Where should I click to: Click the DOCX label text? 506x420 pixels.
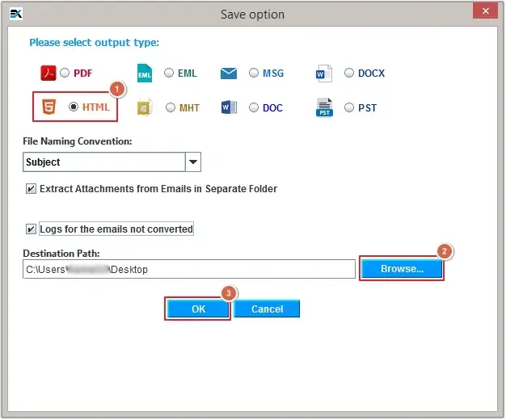[372, 73]
